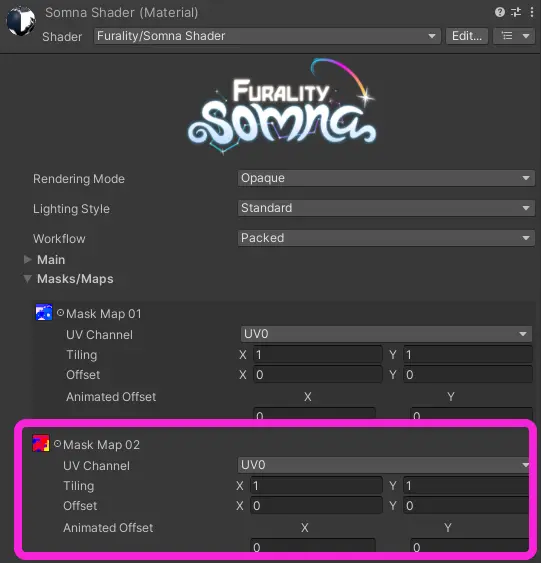The height and width of the screenshot is (563, 541).
Task: Click the Mask Map 01 Offset X field
Action: (318, 374)
